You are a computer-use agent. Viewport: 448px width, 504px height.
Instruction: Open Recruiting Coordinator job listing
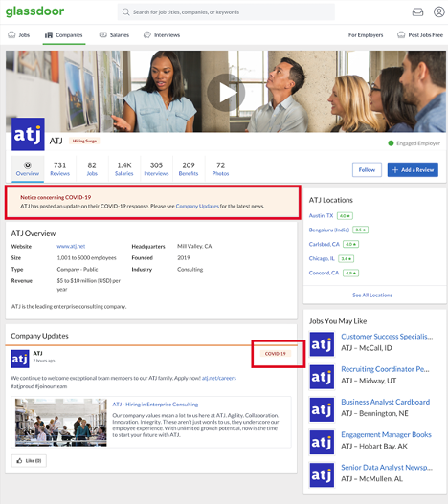(385, 369)
